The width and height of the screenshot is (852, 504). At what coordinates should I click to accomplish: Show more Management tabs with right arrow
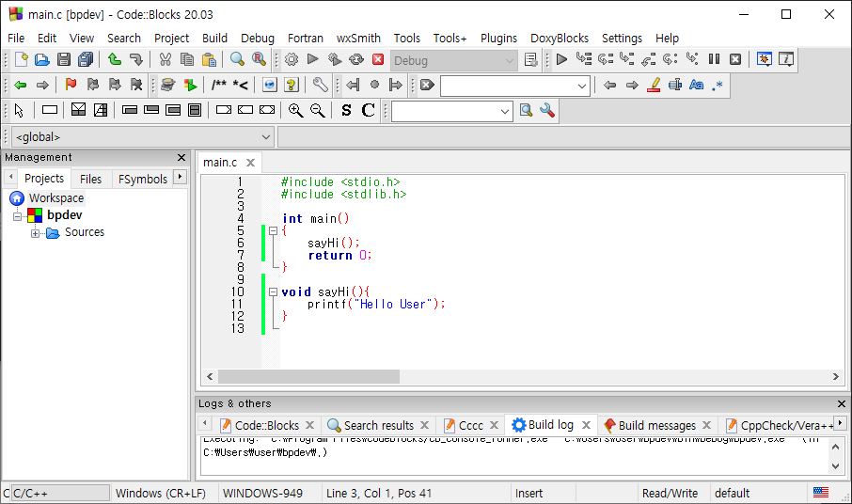click(x=180, y=177)
